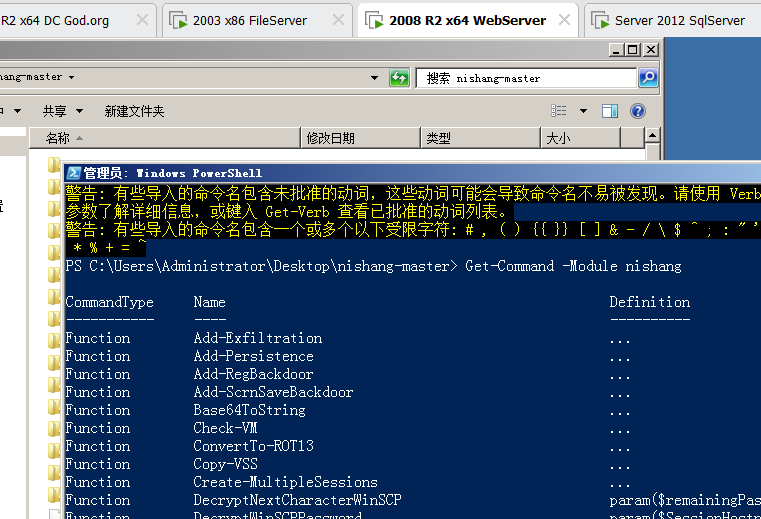Open the Explorer help icon
The width and height of the screenshot is (761, 519).
point(637,112)
